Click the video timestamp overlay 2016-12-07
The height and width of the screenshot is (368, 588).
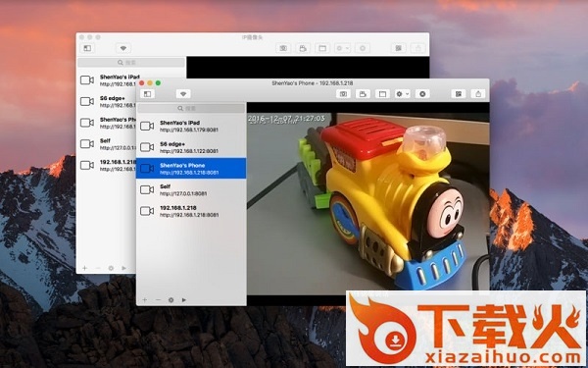click(x=286, y=119)
